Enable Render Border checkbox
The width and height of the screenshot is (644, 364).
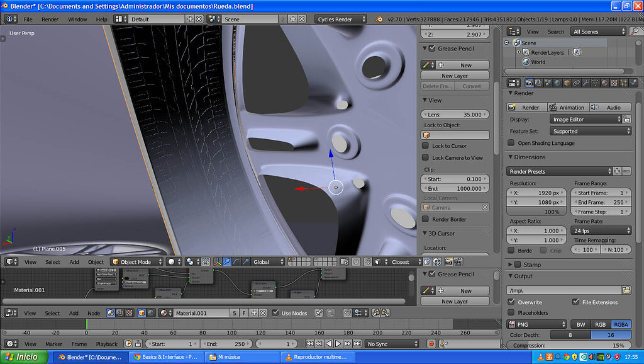[426, 219]
